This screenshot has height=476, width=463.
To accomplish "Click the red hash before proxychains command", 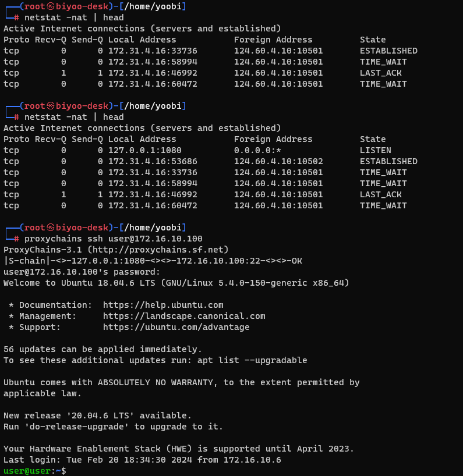I will coord(17,239).
